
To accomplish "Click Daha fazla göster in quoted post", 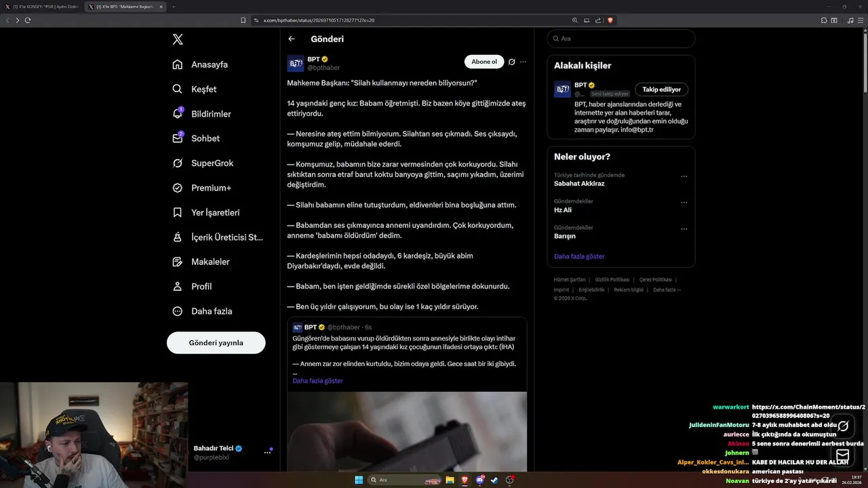I will coord(317,381).
